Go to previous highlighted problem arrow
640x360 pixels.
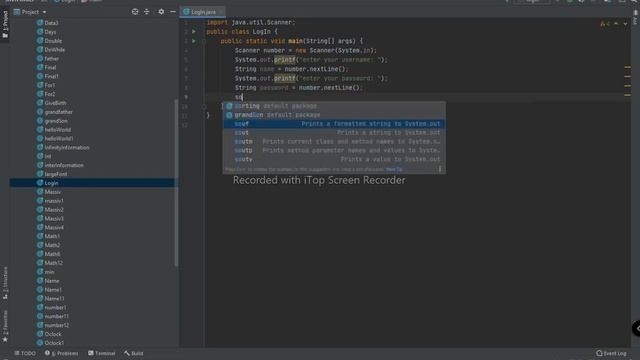[616, 24]
